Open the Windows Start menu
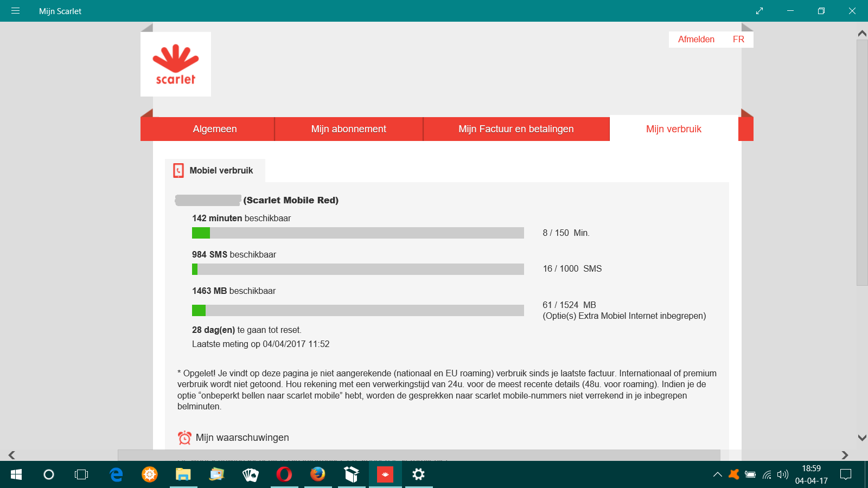 pos(16,474)
